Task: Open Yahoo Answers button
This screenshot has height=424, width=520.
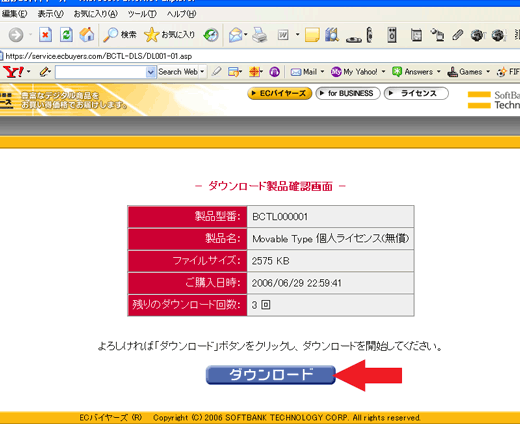Action: pyautogui.click(x=412, y=72)
